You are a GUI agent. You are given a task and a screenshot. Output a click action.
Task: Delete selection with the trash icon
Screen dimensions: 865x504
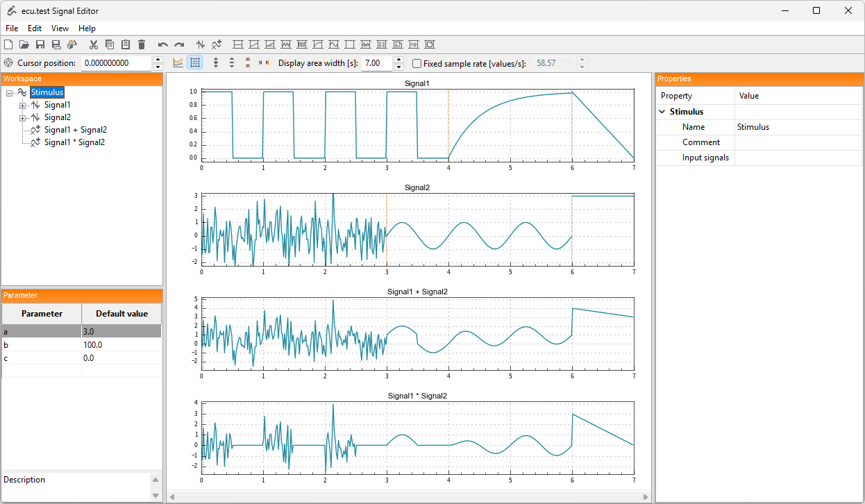click(142, 44)
